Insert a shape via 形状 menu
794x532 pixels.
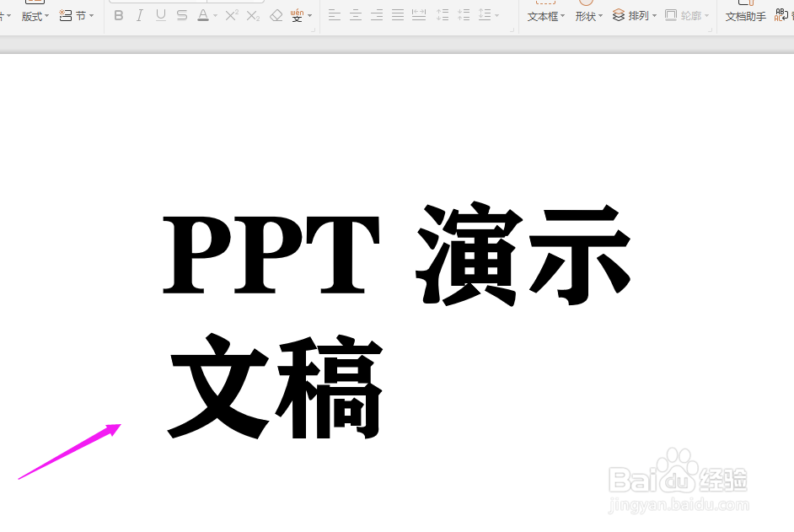(587, 14)
